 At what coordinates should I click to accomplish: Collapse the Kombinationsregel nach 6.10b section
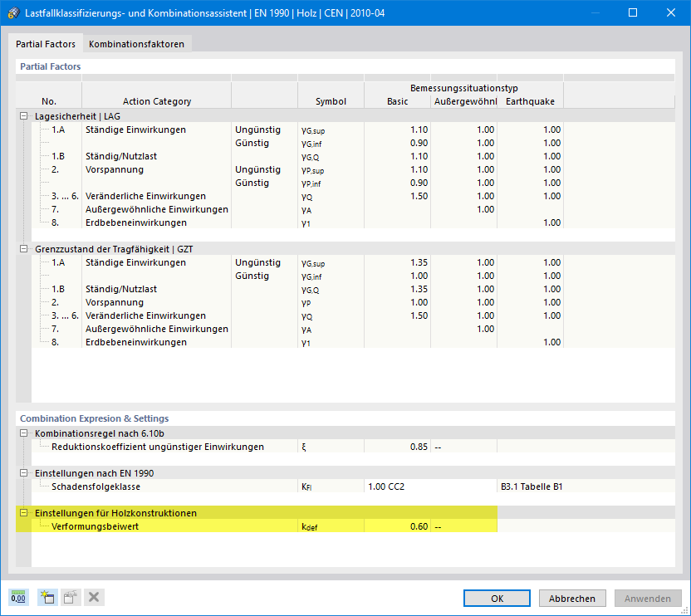coord(24,433)
